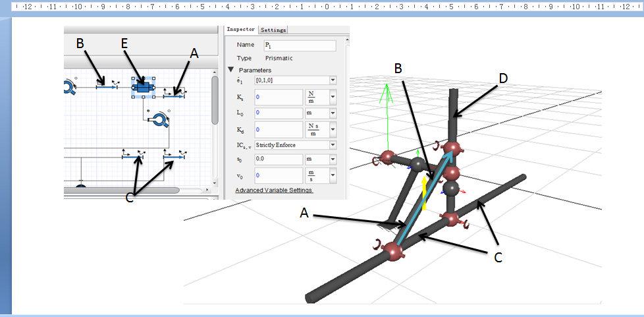Open the L0 unit m dropdown

(333, 113)
